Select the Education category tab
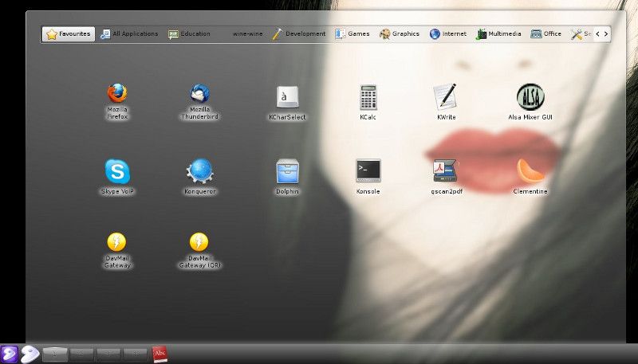The height and width of the screenshot is (364, 638). (x=189, y=34)
